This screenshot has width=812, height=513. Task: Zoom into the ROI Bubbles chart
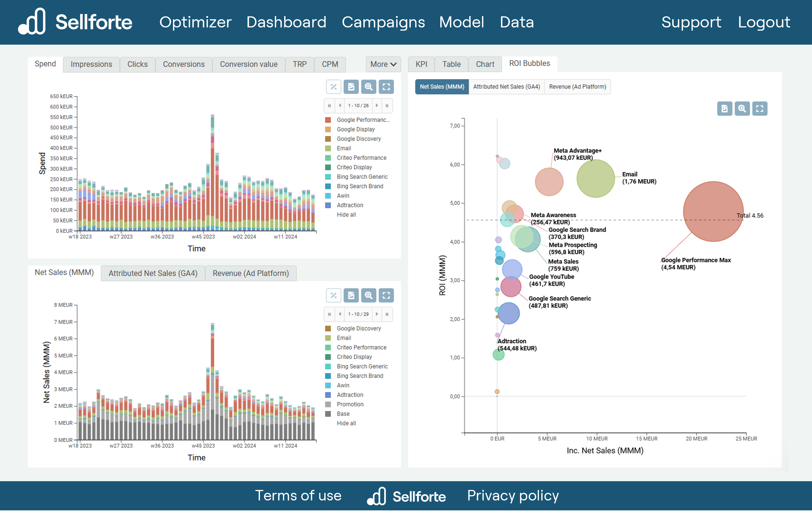[x=742, y=108]
